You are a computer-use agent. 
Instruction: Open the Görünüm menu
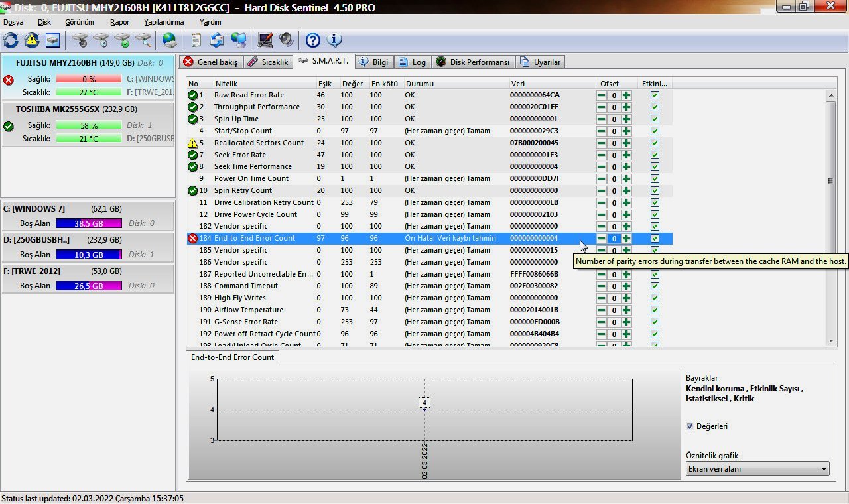(x=80, y=22)
